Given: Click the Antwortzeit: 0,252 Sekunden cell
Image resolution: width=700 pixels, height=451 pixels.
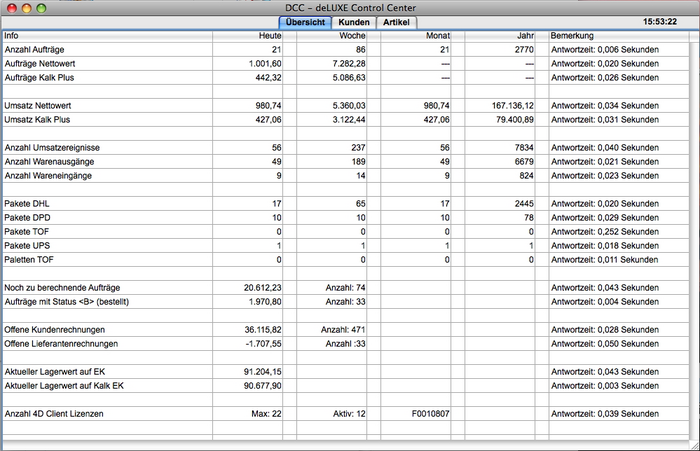Looking at the screenshot, I should pos(605,231).
